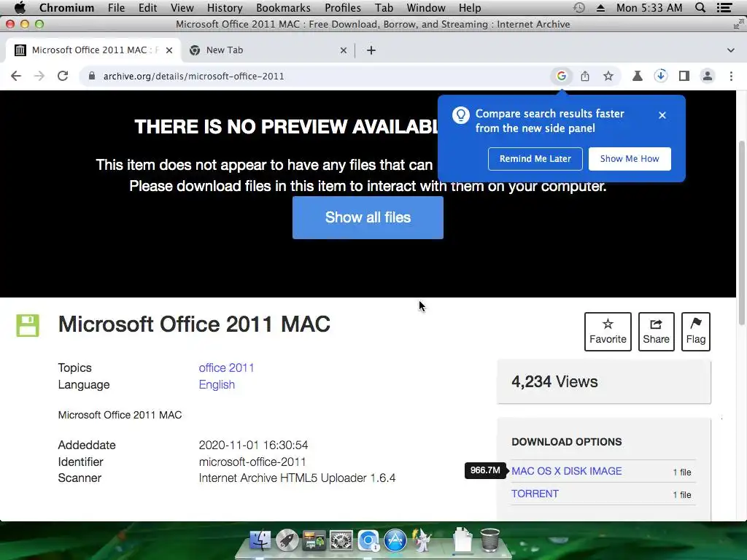The height and width of the screenshot is (560, 747).
Task: Open the Apple menu
Action: point(20,7)
